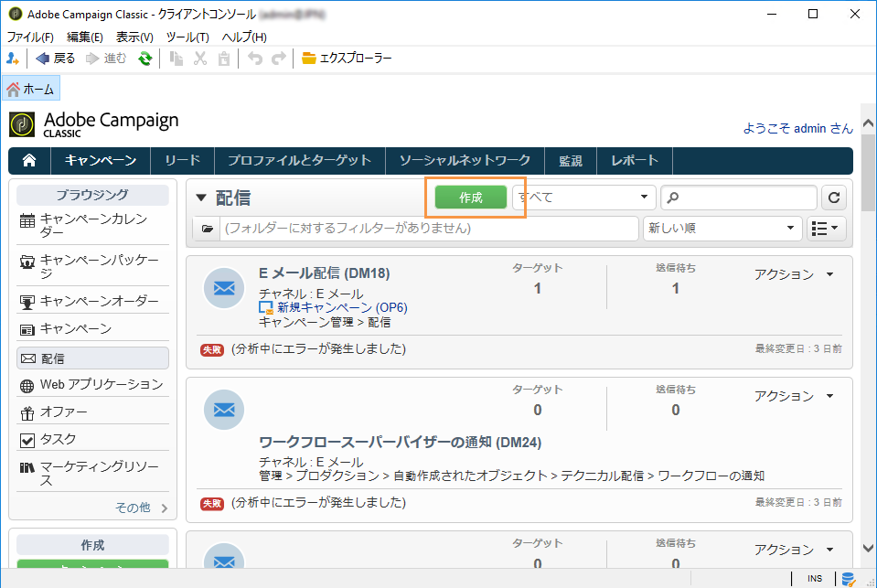Open the すべて filter dropdown
The height and width of the screenshot is (588, 877).
(x=583, y=197)
